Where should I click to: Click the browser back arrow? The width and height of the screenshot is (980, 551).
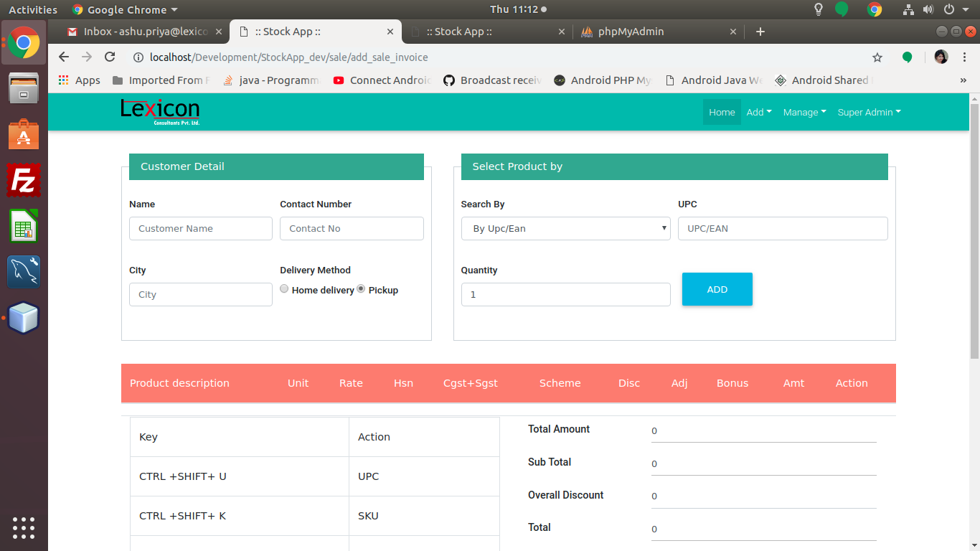[64, 57]
